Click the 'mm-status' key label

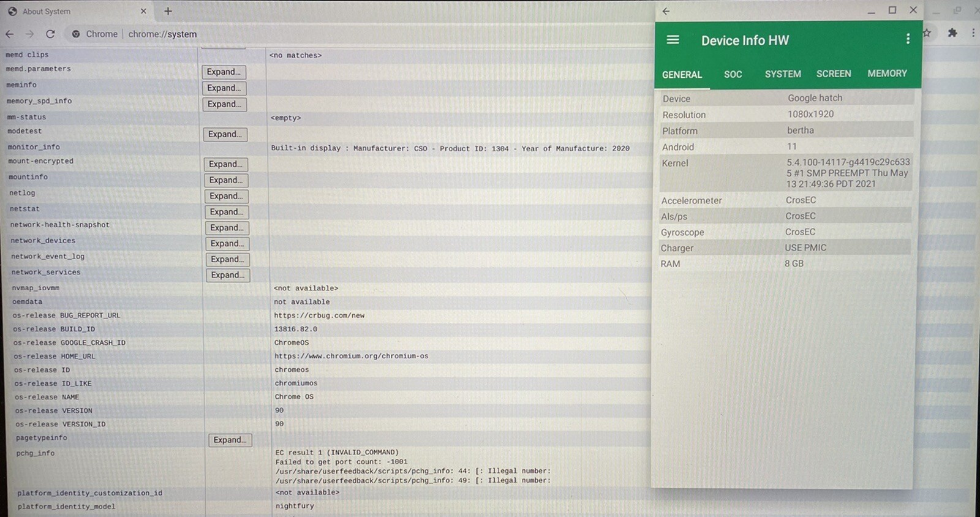click(x=26, y=117)
